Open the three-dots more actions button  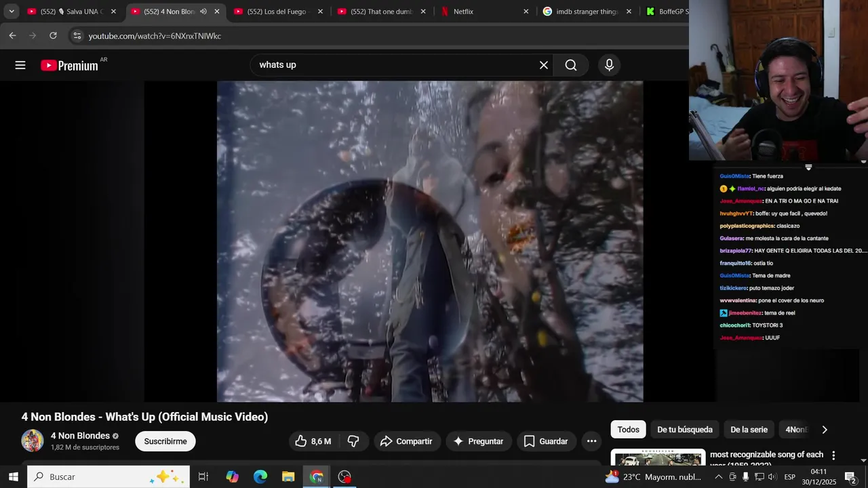(591, 441)
